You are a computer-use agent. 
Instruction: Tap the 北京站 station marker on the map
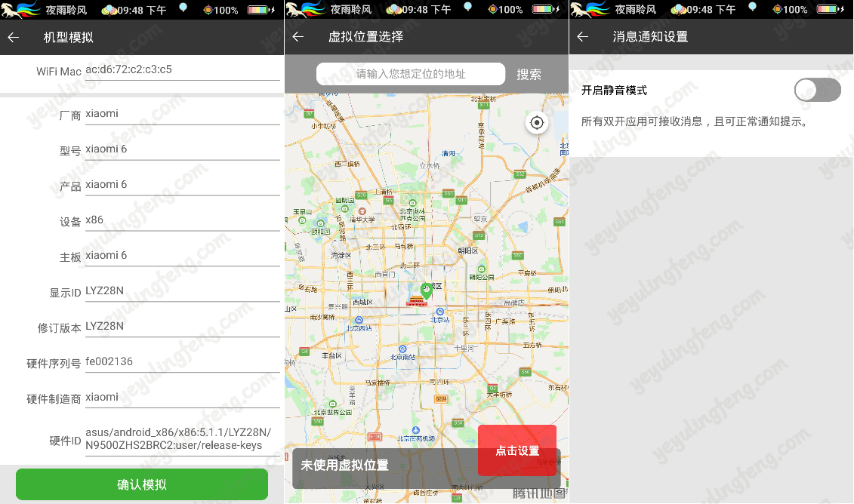[440, 312]
